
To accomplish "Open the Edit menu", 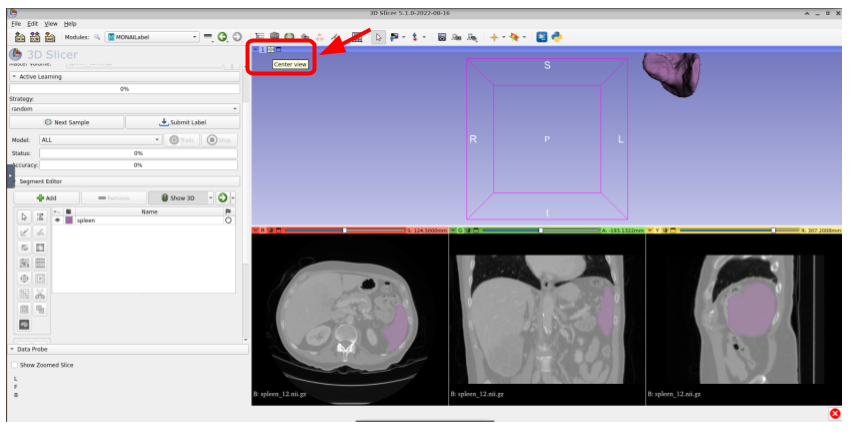I will pyautogui.click(x=32, y=23).
